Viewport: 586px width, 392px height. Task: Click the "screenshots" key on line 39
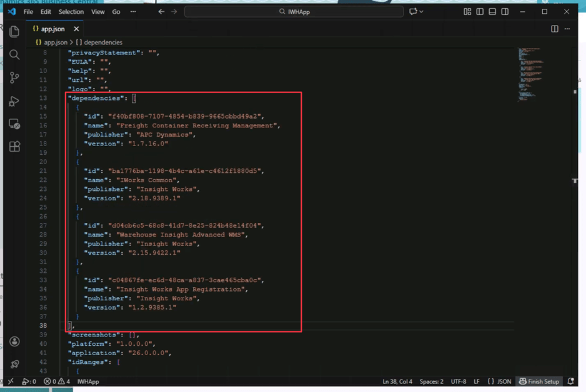(x=96, y=335)
